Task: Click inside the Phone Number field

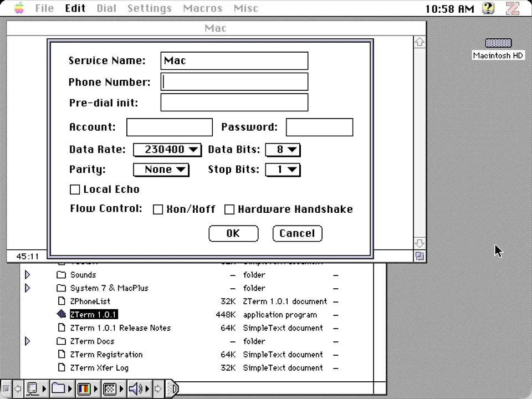Action: (234, 81)
